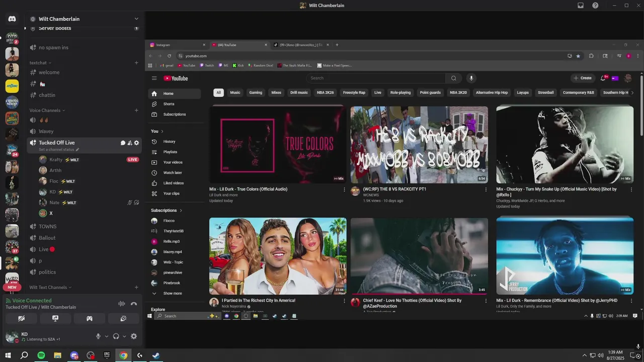The image size is (644, 362).
Task: Open a new browser tab
Action: pos(337,45)
